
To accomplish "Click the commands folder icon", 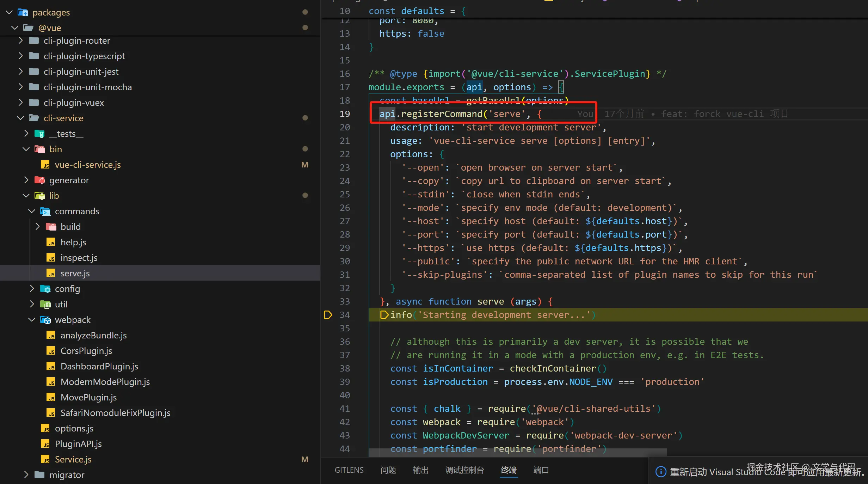I will 45,212.
